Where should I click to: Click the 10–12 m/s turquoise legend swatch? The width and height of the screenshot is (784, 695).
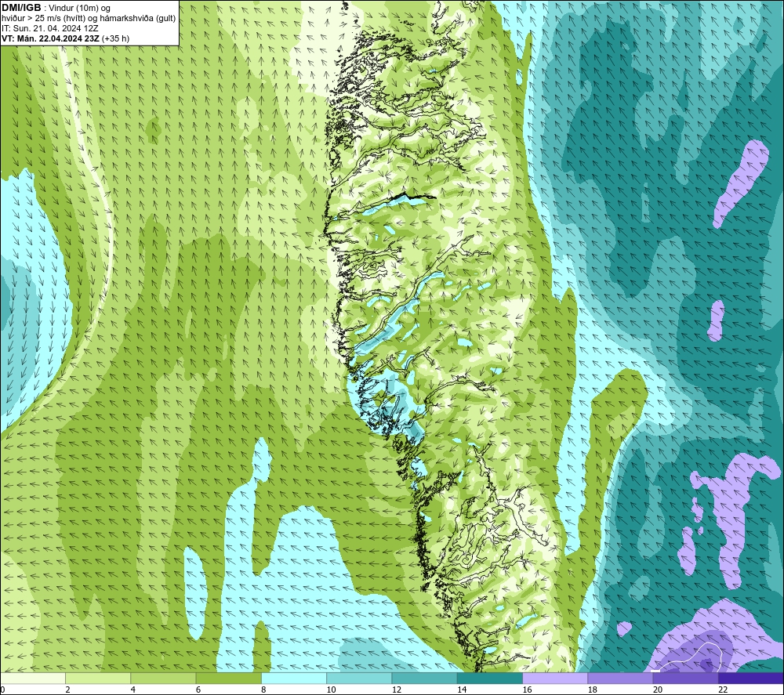[360, 678]
